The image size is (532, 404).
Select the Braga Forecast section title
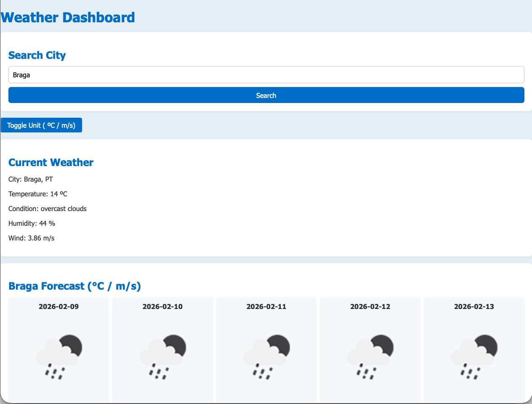click(74, 286)
